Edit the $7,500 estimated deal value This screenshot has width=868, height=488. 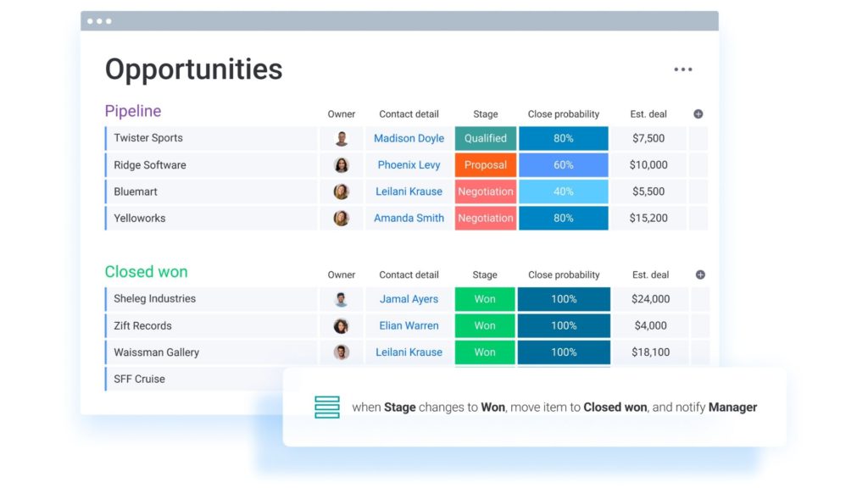648,138
